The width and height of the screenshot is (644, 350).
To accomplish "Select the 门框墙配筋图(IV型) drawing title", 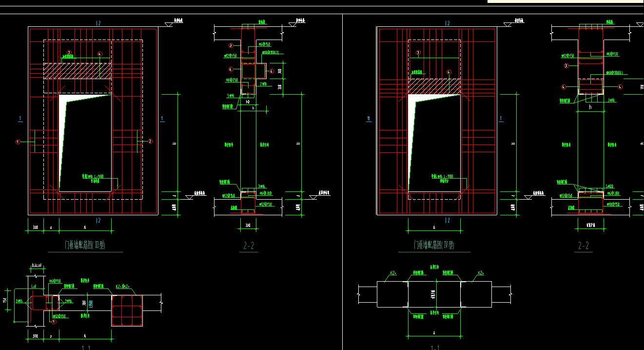I will (434, 245).
